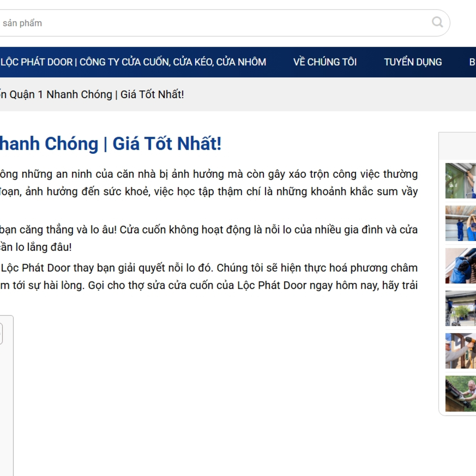
Task: Open the "VỀ CHÚNG TÔI" menu item
Action: (325, 62)
